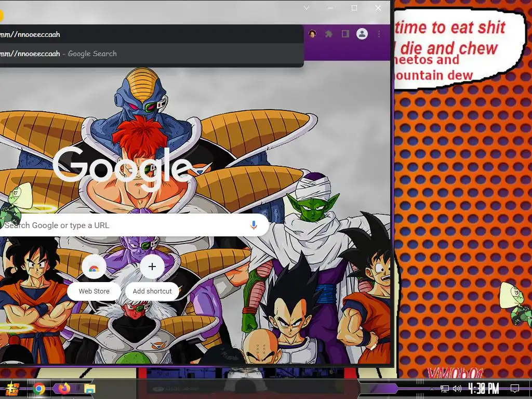Image resolution: width=532 pixels, height=399 pixels.
Task: Close the Chrome window
Action: [378, 8]
